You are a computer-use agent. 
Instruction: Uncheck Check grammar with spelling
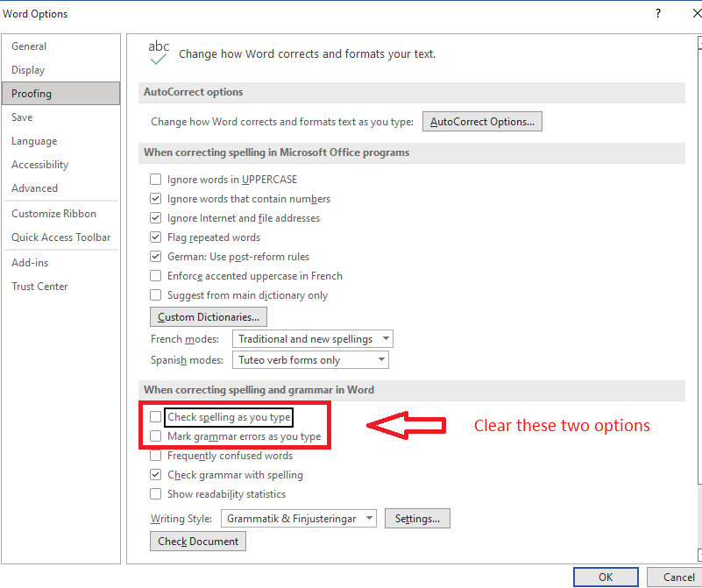[x=156, y=475]
